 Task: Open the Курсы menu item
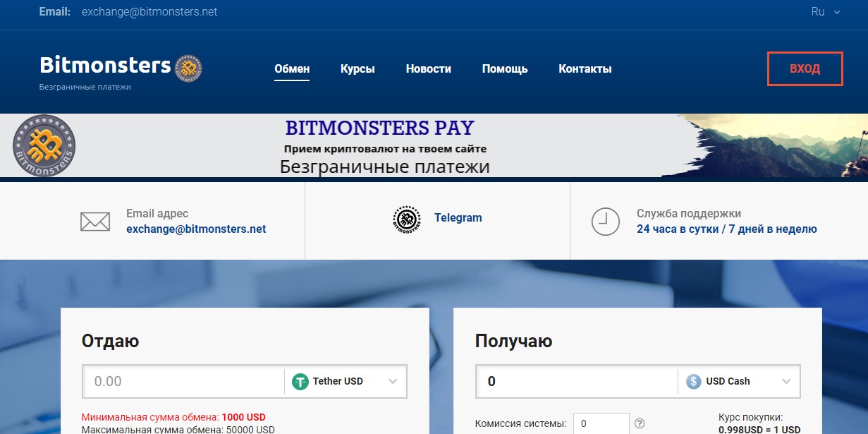pyautogui.click(x=357, y=69)
